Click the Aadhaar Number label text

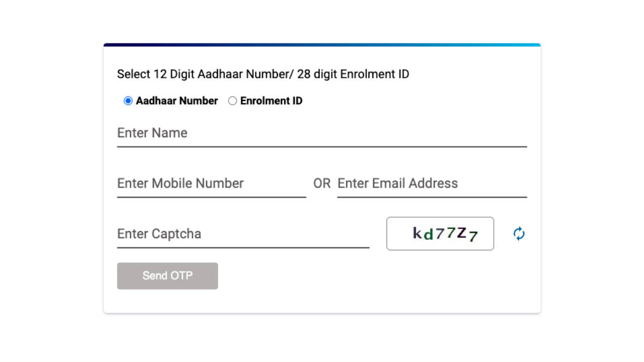click(177, 100)
